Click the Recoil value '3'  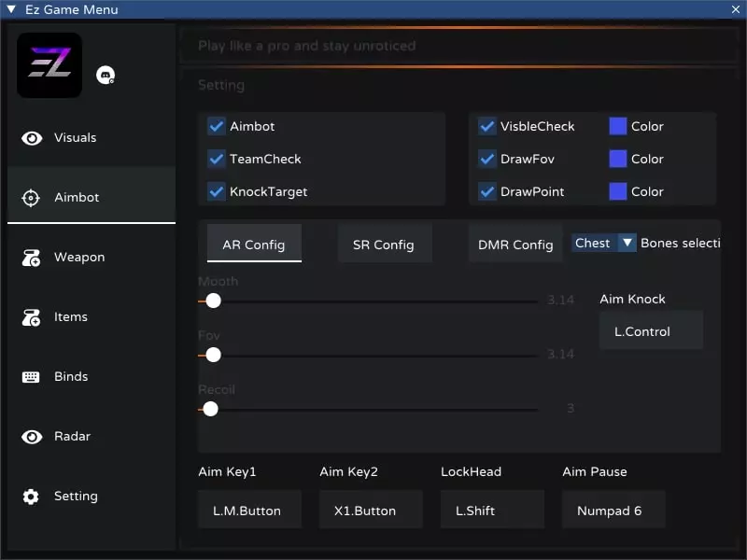click(571, 409)
